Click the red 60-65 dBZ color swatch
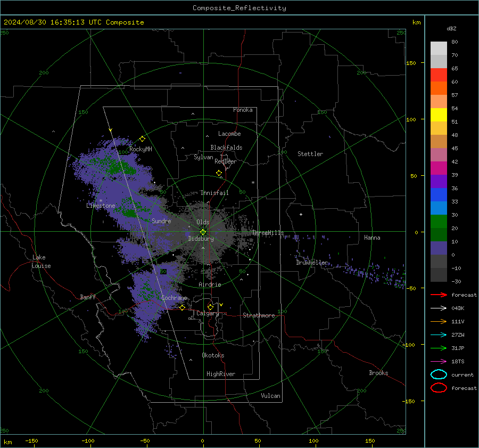 coord(439,75)
